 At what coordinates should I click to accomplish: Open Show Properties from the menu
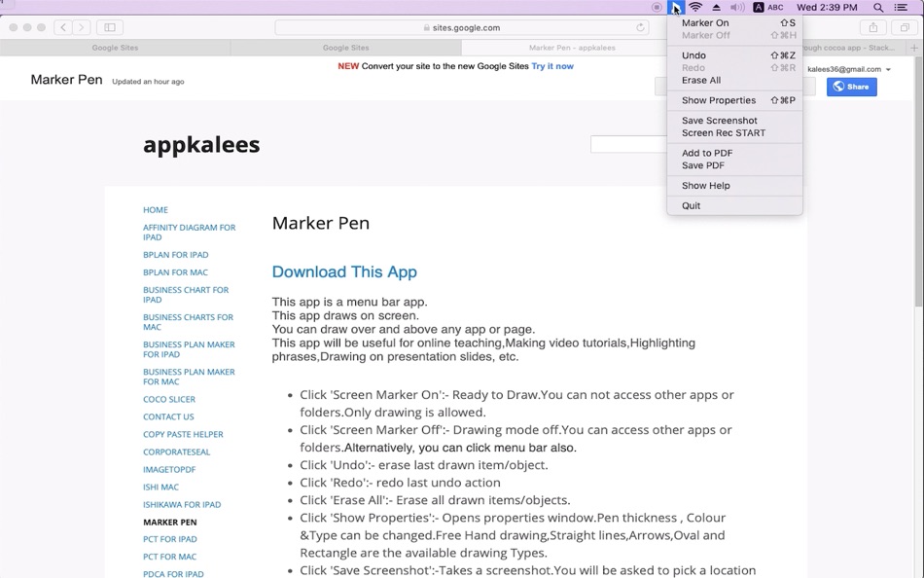point(734,100)
